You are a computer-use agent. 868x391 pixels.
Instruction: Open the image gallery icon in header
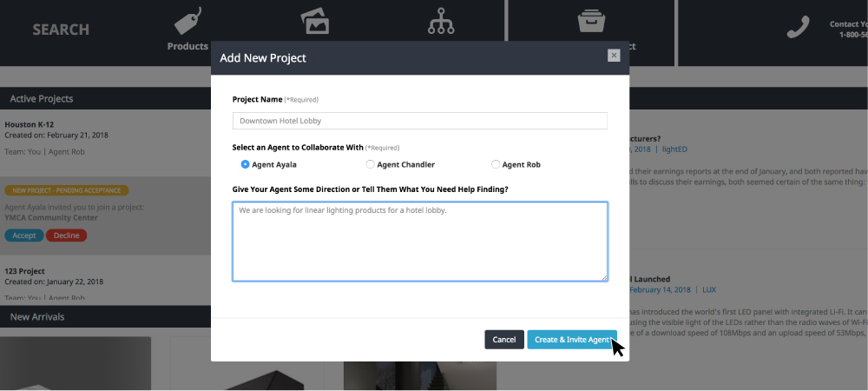[x=315, y=21]
